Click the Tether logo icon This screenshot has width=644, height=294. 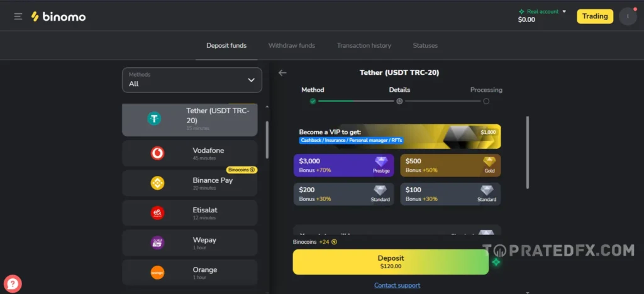pyautogui.click(x=155, y=119)
